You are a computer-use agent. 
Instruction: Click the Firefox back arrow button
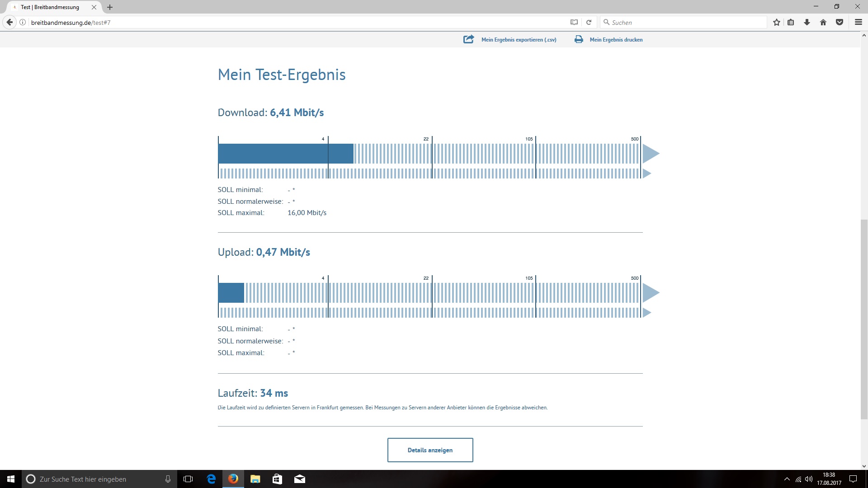(9, 22)
